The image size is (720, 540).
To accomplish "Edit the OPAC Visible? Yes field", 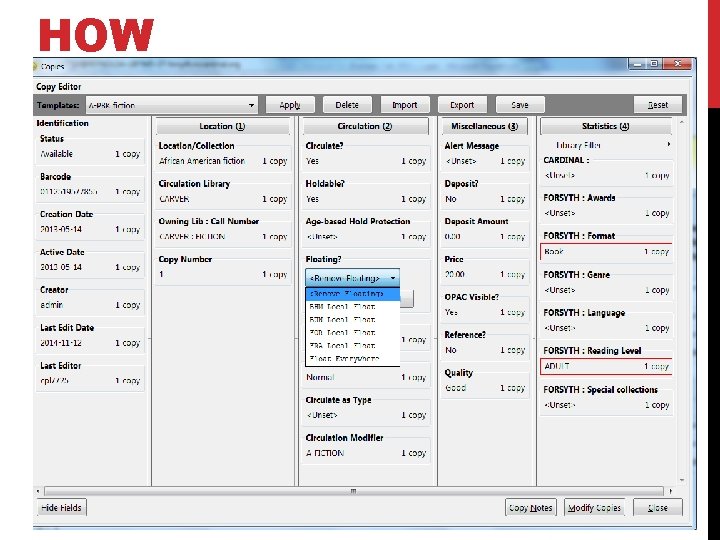I will (x=485, y=312).
